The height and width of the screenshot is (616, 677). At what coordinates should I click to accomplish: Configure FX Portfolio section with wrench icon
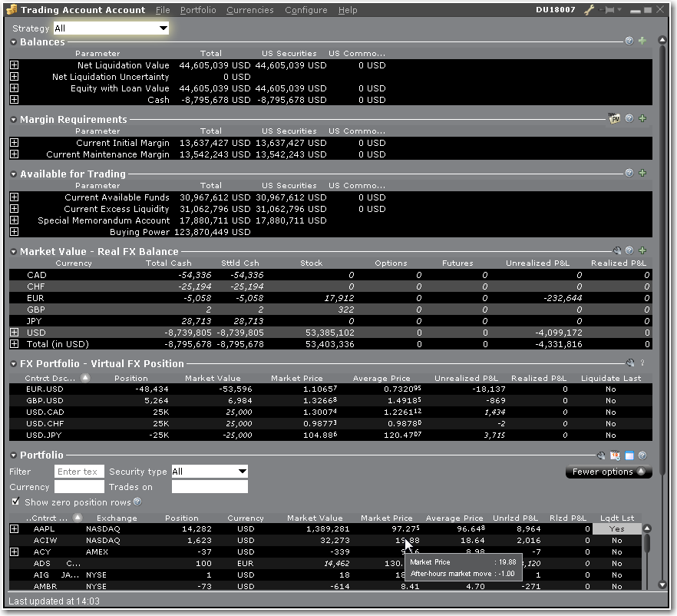[630, 363]
